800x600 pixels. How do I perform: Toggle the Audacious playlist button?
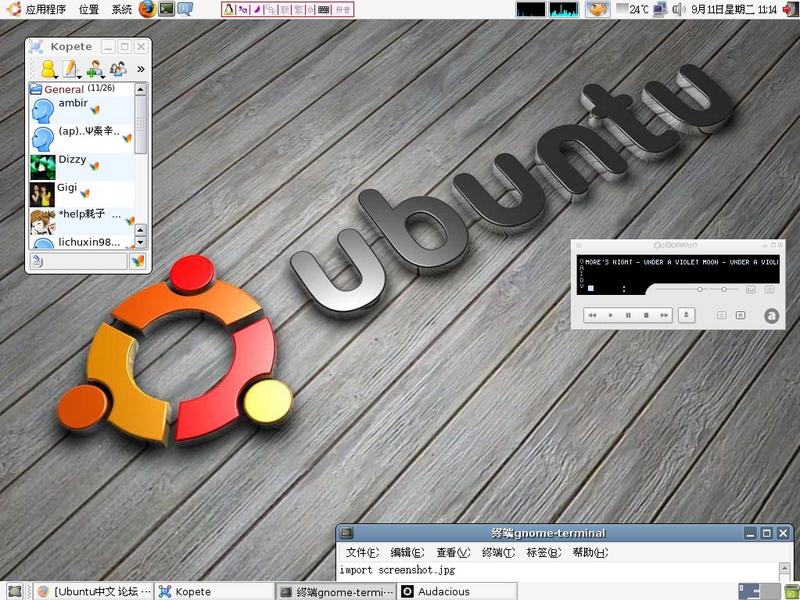[x=769, y=289]
